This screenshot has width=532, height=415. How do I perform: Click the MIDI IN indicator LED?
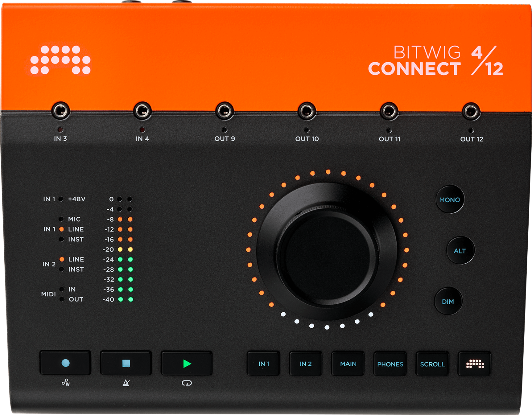click(x=62, y=289)
